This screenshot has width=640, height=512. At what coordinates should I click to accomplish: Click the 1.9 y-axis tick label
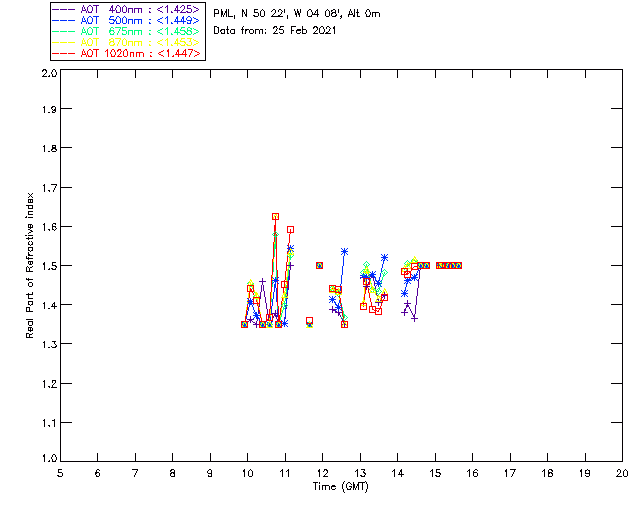49,109
